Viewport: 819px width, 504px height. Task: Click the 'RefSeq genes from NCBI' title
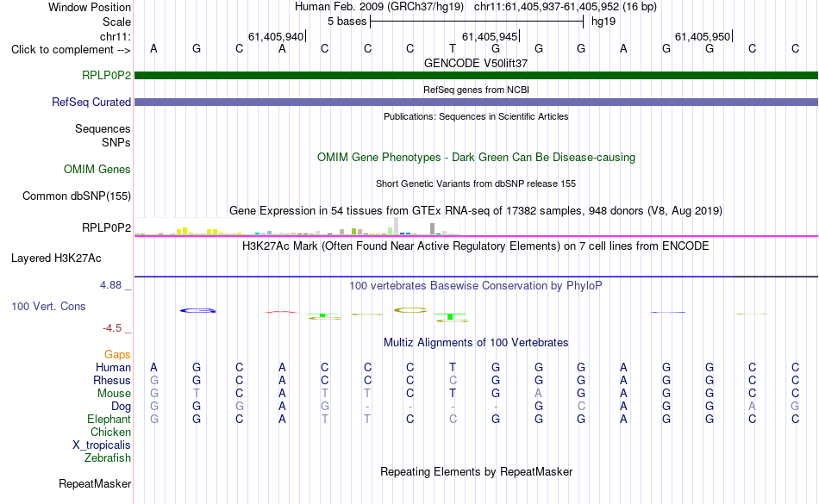[x=476, y=90]
